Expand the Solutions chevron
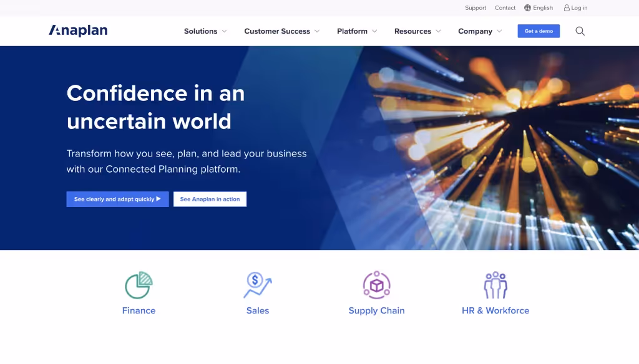639x364 pixels. [224, 31]
